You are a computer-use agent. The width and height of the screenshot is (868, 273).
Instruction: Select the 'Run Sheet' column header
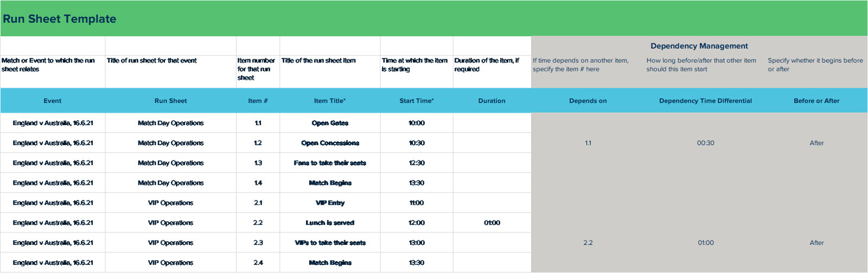pos(170,101)
